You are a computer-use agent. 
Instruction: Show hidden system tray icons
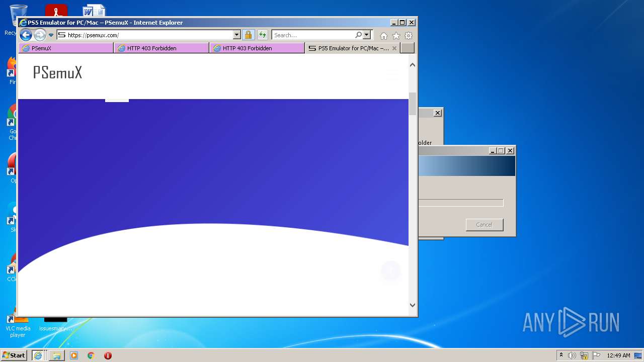coord(561,355)
